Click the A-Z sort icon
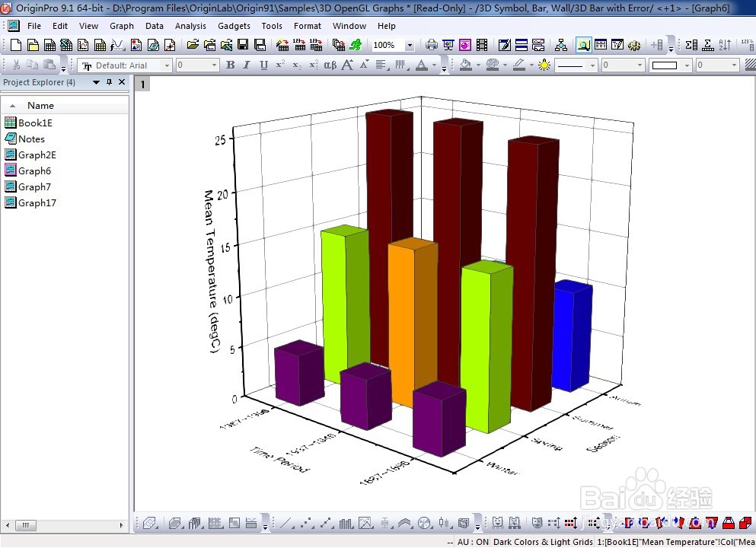756x548 pixels. click(725, 46)
